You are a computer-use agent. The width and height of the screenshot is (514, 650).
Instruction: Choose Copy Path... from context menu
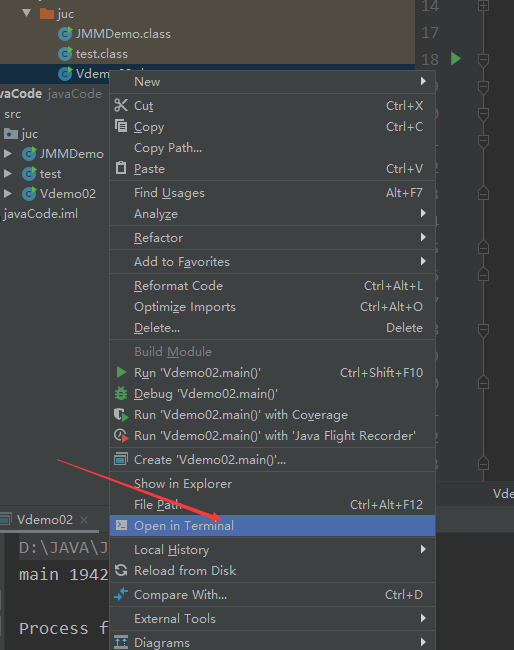point(272,148)
